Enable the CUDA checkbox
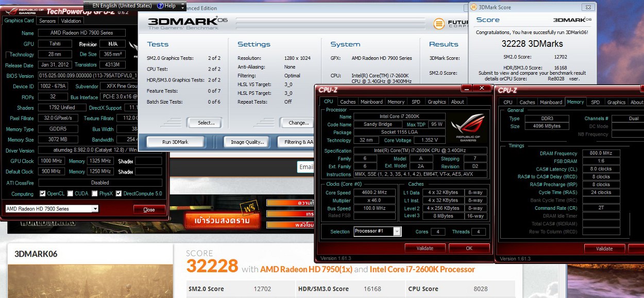The height and width of the screenshot is (298, 644). 70,194
